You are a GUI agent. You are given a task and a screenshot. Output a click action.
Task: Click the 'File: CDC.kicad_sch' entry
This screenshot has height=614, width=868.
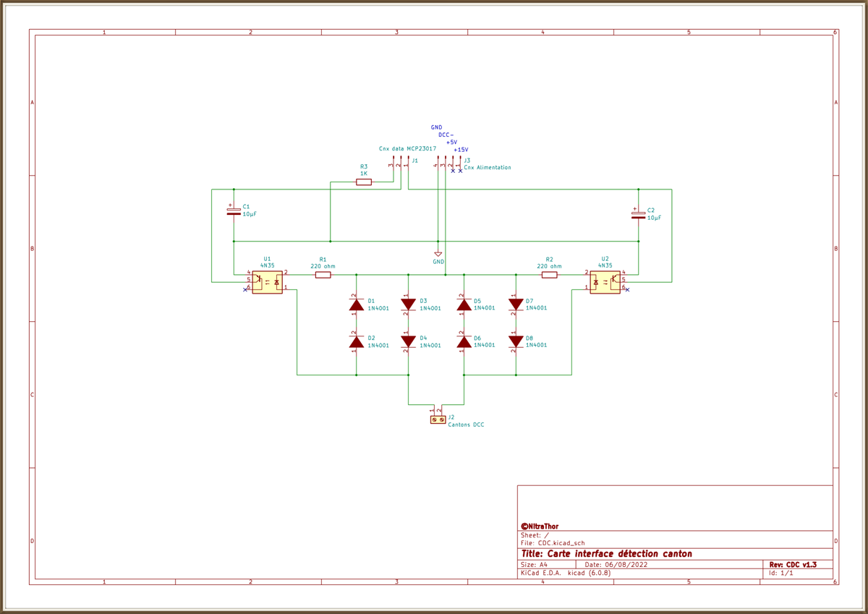[x=553, y=543]
